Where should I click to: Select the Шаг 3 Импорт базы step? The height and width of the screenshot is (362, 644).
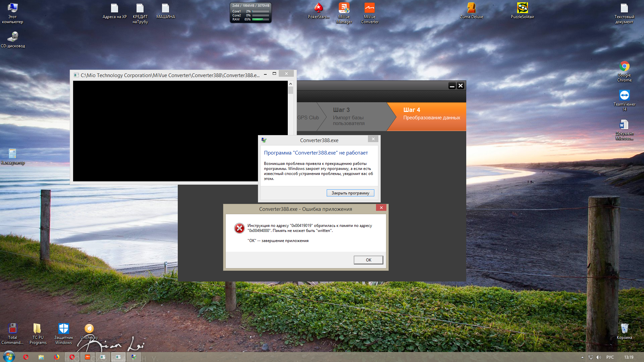(349, 116)
